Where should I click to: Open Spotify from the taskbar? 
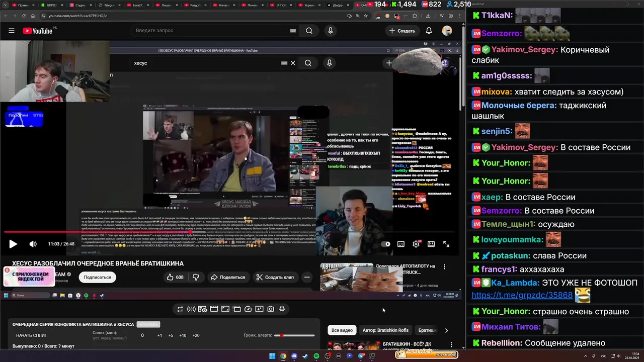click(x=316, y=356)
